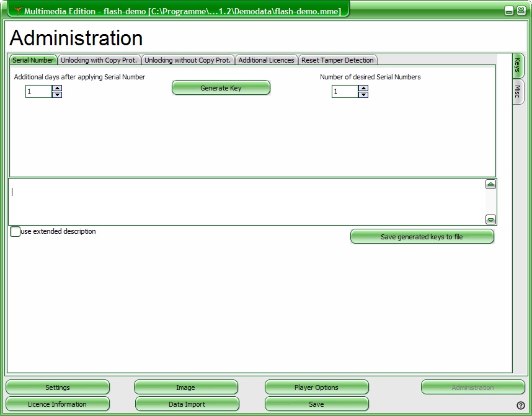Switch to Unlocking with Copy Prot. tab
This screenshot has width=532, height=416.
(100, 60)
